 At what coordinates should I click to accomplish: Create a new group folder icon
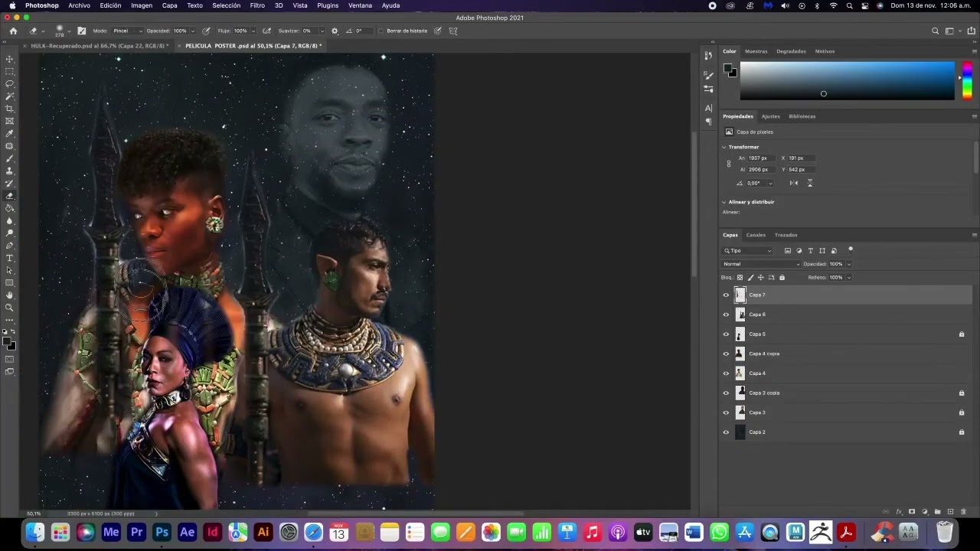pos(937,511)
